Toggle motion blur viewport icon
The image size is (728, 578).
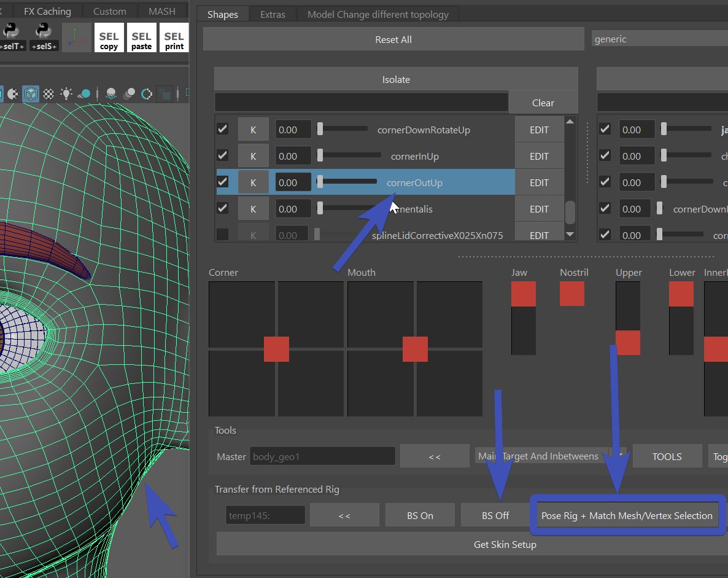129,95
